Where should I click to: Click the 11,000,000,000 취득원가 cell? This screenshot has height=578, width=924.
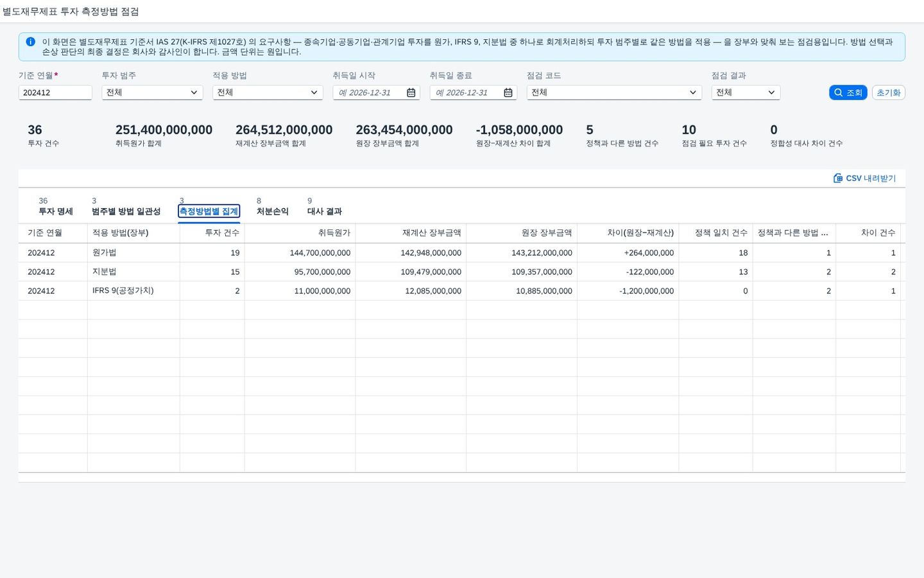pyautogui.click(x=300, y=291)
